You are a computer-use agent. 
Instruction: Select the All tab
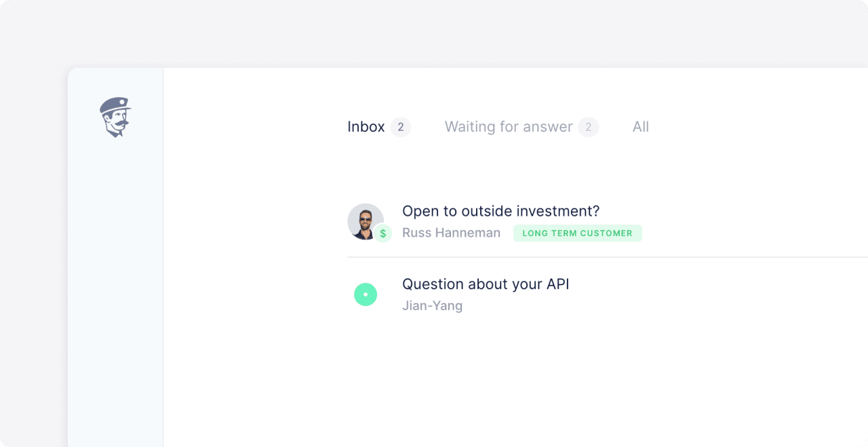click(x=641, y=127)
